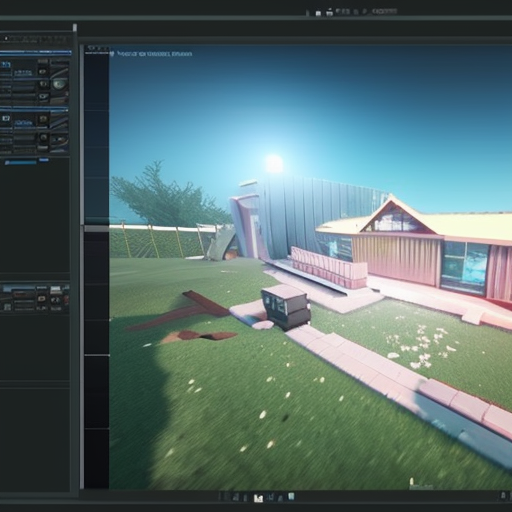This screenshot has height=512, width=512.
Task: Click the white tag icon in lower left panel
Action: [41, 299]
